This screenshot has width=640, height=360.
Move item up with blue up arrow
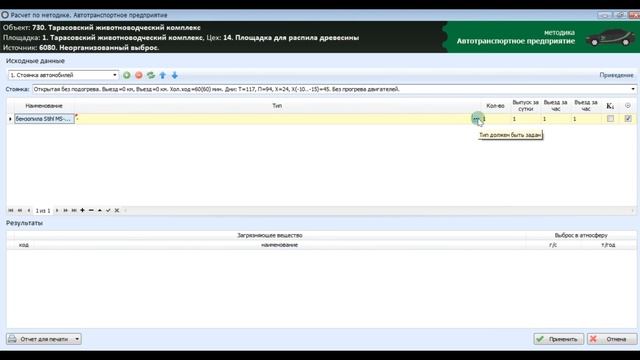pos(163,75)
